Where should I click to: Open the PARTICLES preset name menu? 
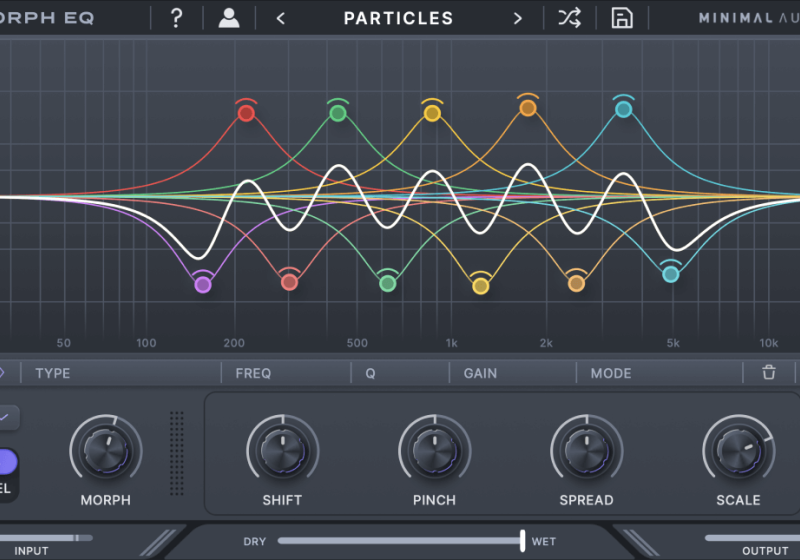(x=398, y=18)
